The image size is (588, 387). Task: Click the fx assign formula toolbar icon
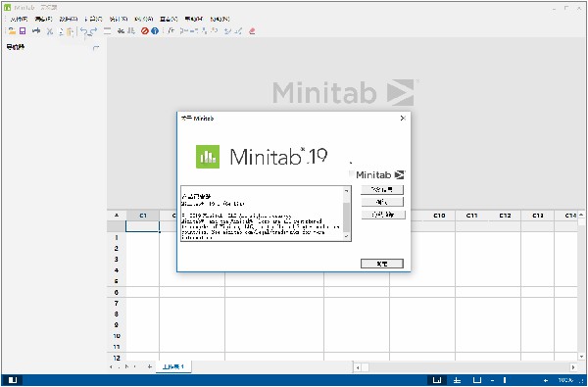[171, 31]
